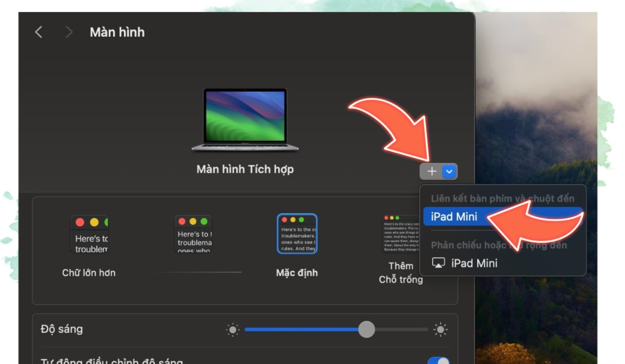Choose the Chữ lớn hơn preview thumbnail
The image size is (625, 364).
(x=89, y=234)
